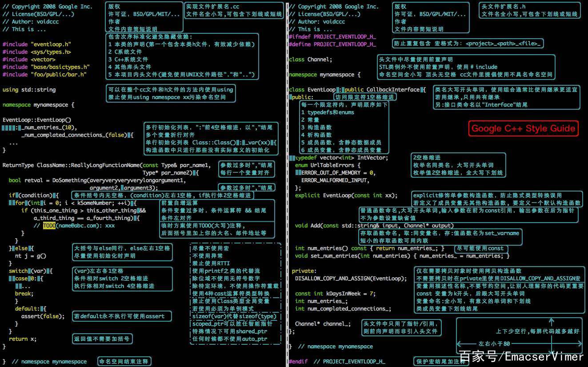Click explicit EventLoop(const int xx); constructor
588x367 pixels.
coord(346,195)
